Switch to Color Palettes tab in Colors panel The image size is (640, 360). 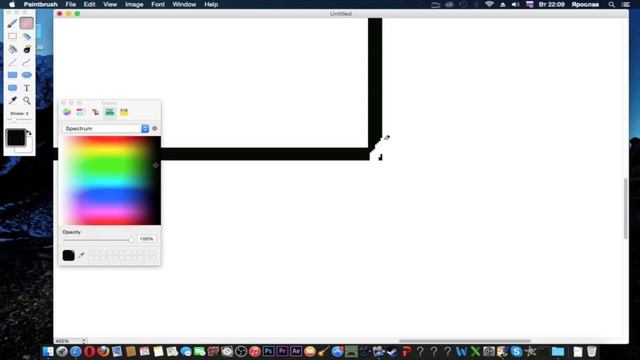tap(95, 112)
